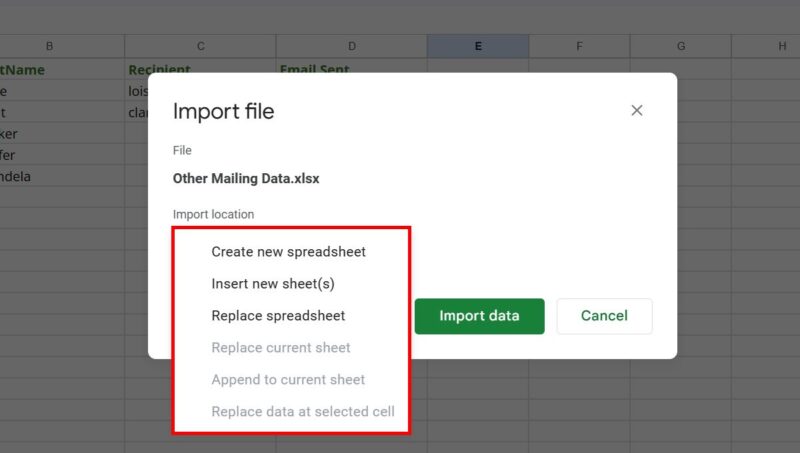Click the file name Other Mailing Data.xlsx
The height and width of the screenshot is (453, 800).
click(246, 179)
